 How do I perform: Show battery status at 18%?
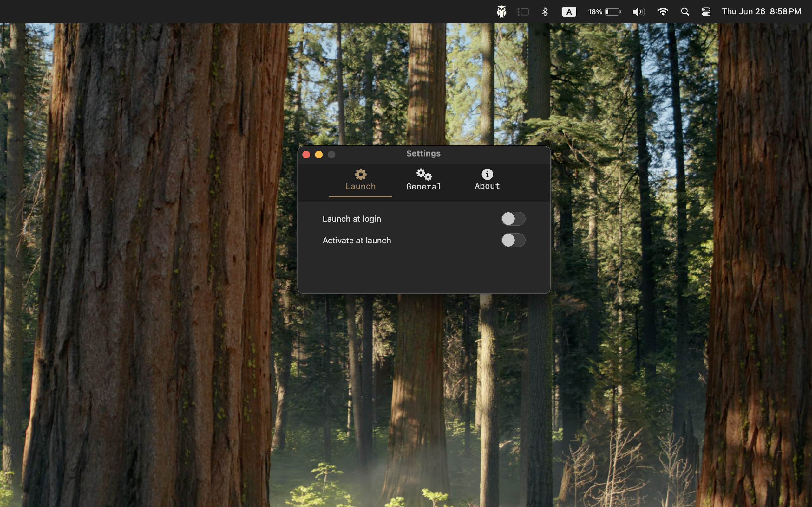(605, 12)
